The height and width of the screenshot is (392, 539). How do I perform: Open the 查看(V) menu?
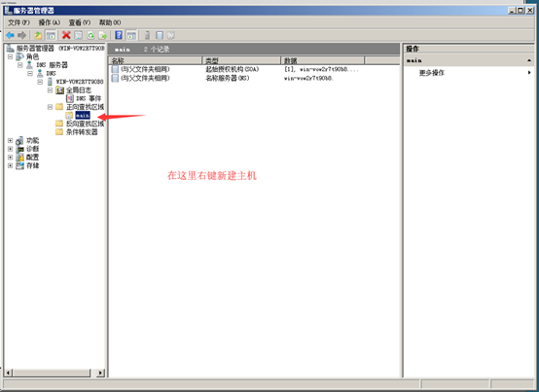point(80,22)
